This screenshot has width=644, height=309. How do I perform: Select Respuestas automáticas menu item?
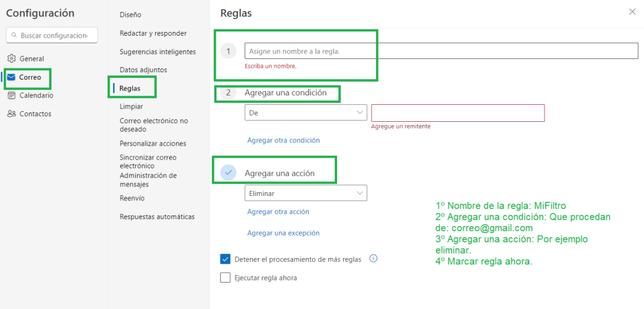pos(157,217)
